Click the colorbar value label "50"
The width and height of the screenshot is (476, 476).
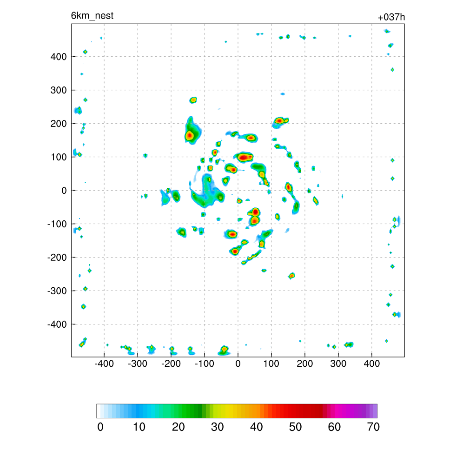point(295,427)
